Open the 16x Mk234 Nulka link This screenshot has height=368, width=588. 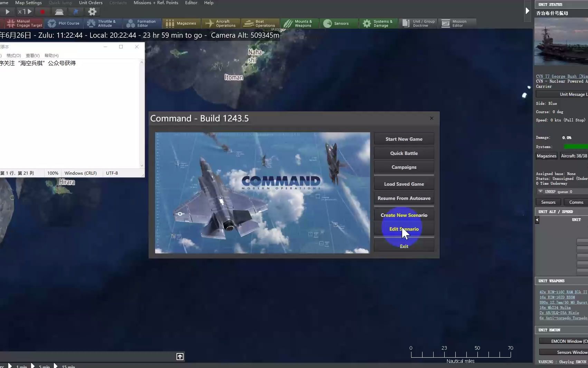pos(555,307)
